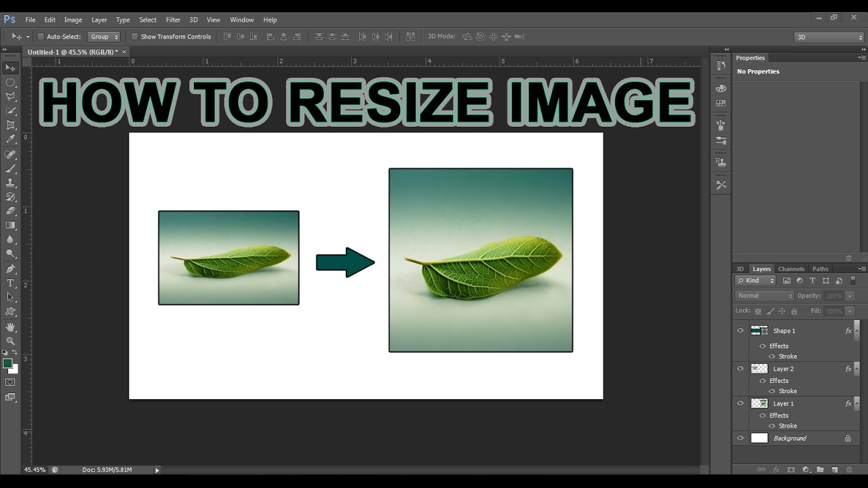Screen dimensions: 868x488
Task: Select the Horizontal Type tool
Action: 10,283
